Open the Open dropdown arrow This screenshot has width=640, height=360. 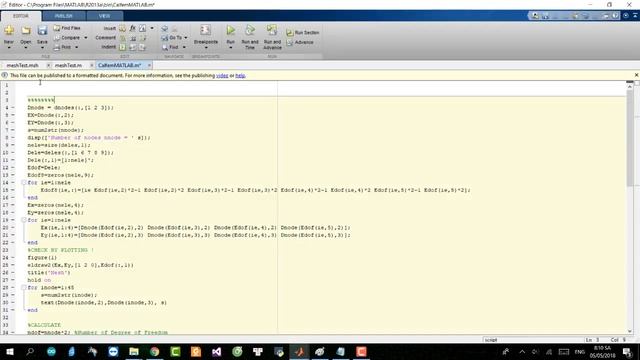coord(25,48)
